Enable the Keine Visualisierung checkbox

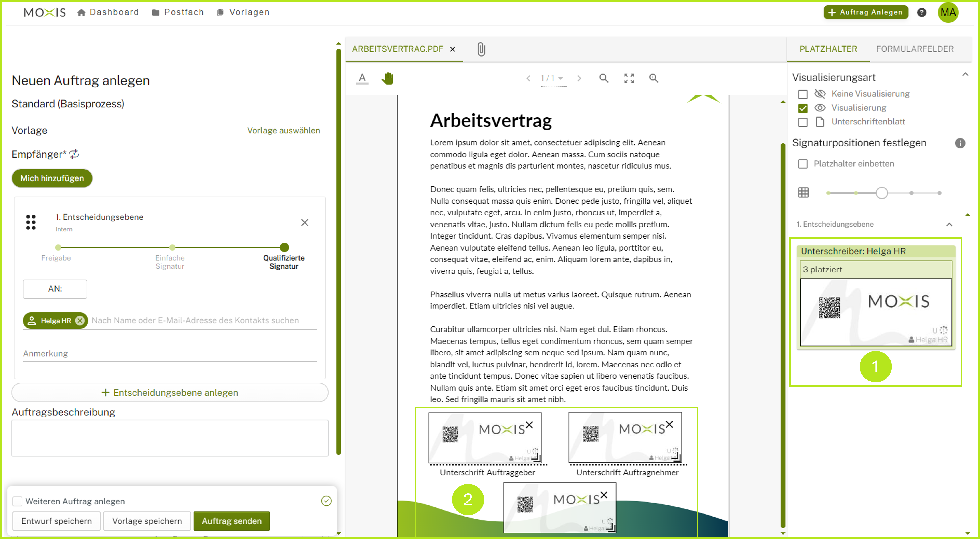803,94
